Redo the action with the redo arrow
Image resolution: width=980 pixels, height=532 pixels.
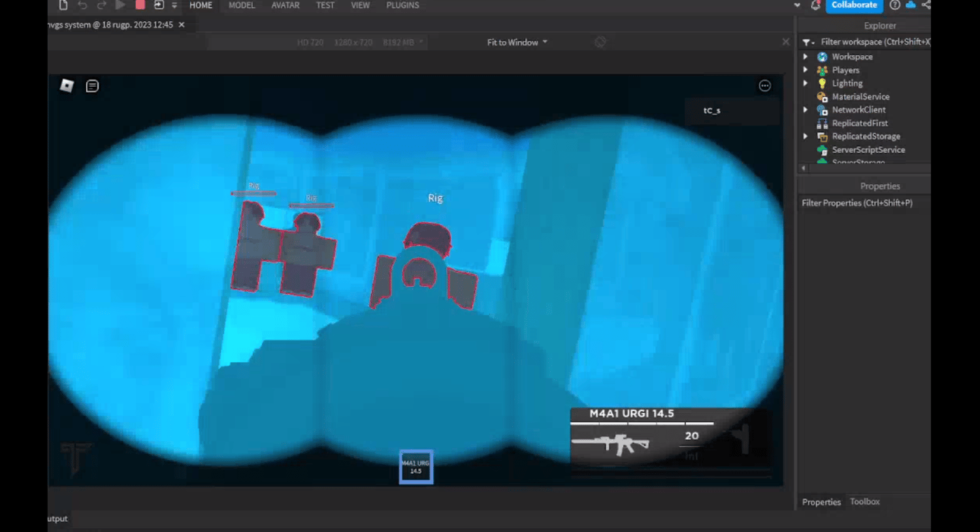pyautogui.click(x=101, y=5)
